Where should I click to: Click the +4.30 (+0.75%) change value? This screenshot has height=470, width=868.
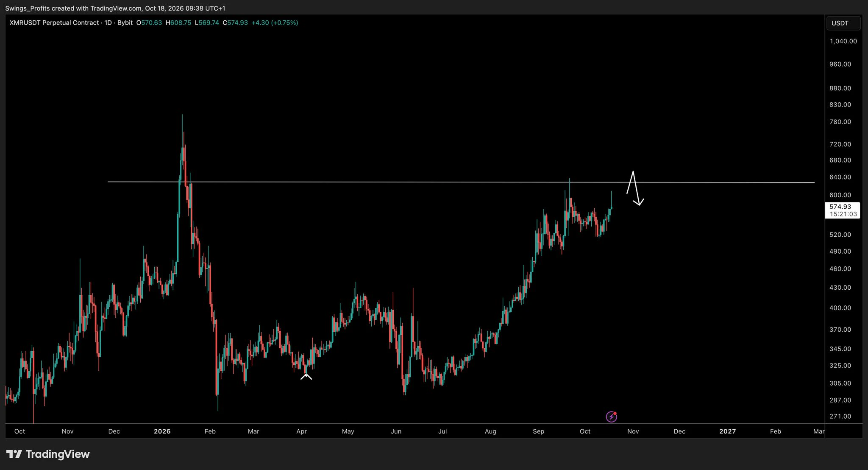[275, 22]
